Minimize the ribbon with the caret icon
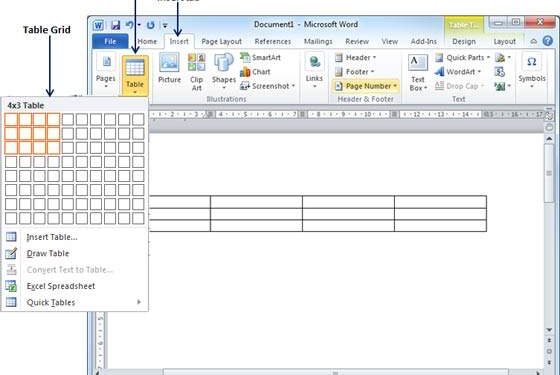The image size is (560, 375). click(533, 41)
